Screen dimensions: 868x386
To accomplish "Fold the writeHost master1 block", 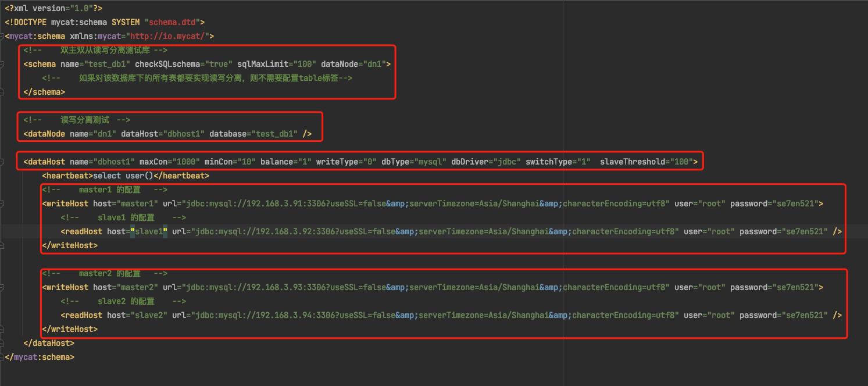I will [x=3, y=204].
